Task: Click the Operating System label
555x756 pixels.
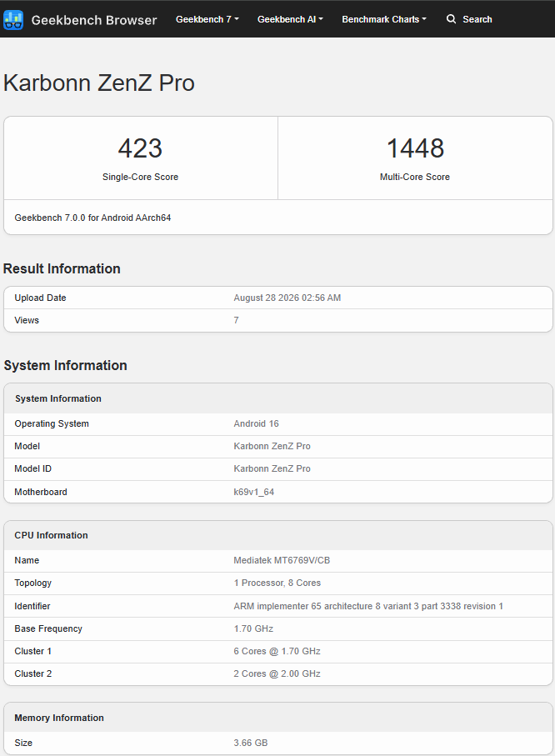Action: (x=52, y=423)
